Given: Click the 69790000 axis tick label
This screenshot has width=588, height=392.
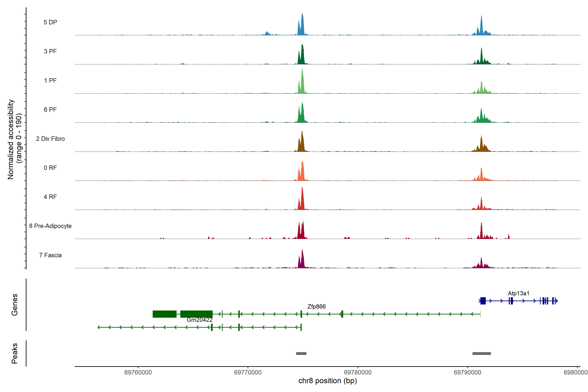Looking at the screenshot, I should [x=467, y=372].
